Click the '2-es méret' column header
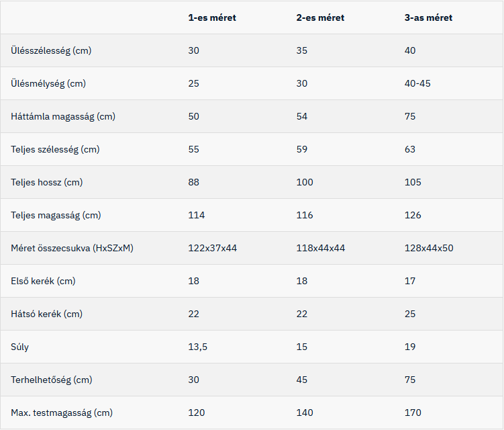504x430 pixels. (320, 17)
